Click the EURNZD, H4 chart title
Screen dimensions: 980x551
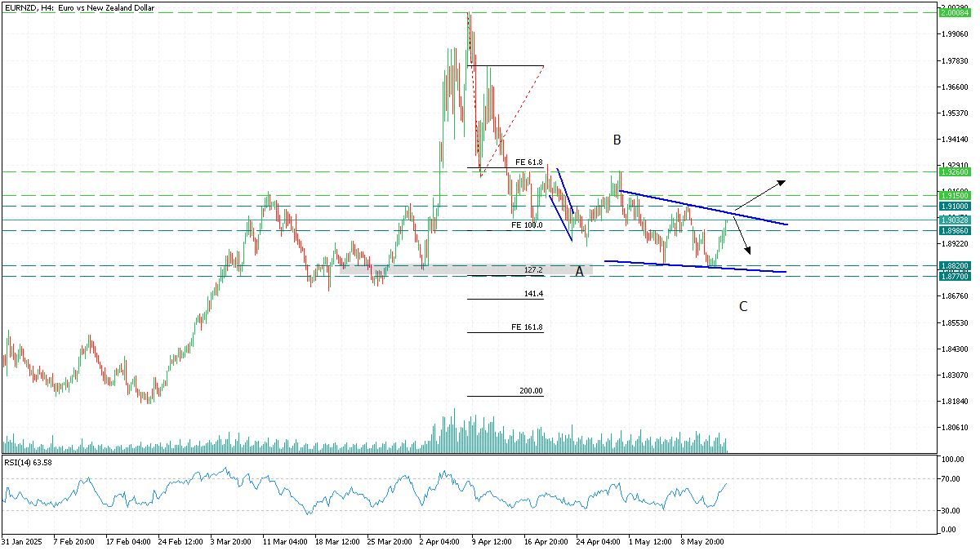[79, 7]
